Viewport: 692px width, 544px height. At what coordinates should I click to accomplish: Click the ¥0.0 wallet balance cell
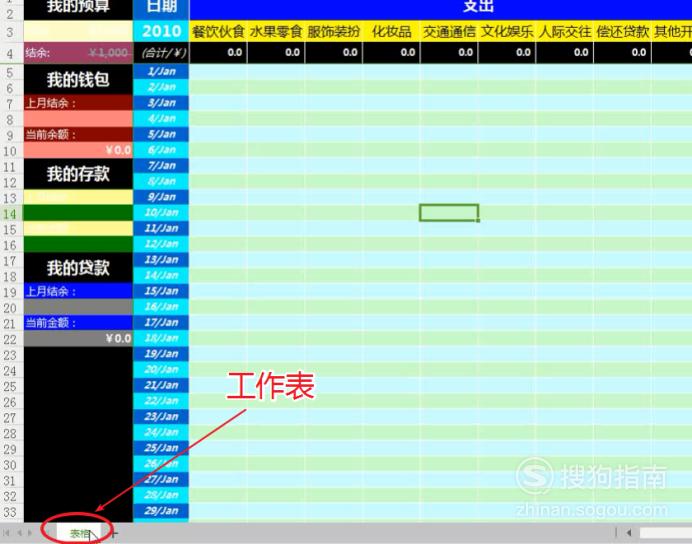[78, 150]
